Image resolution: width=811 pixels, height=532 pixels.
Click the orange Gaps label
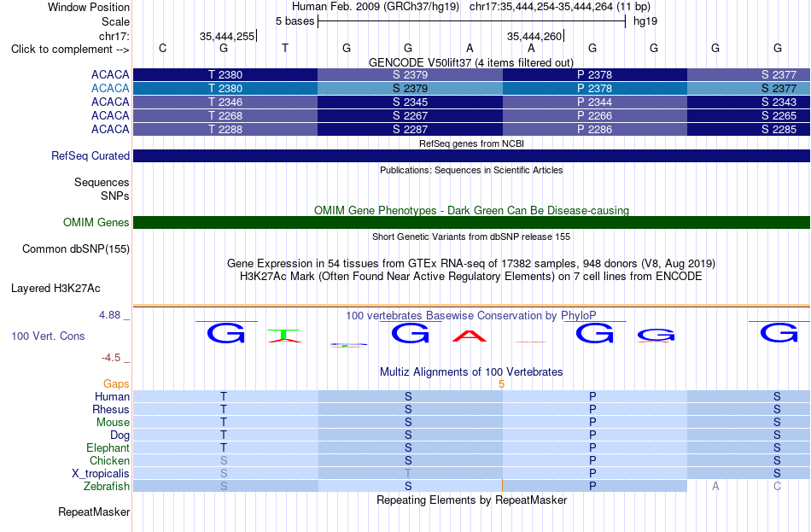[116, 383]
